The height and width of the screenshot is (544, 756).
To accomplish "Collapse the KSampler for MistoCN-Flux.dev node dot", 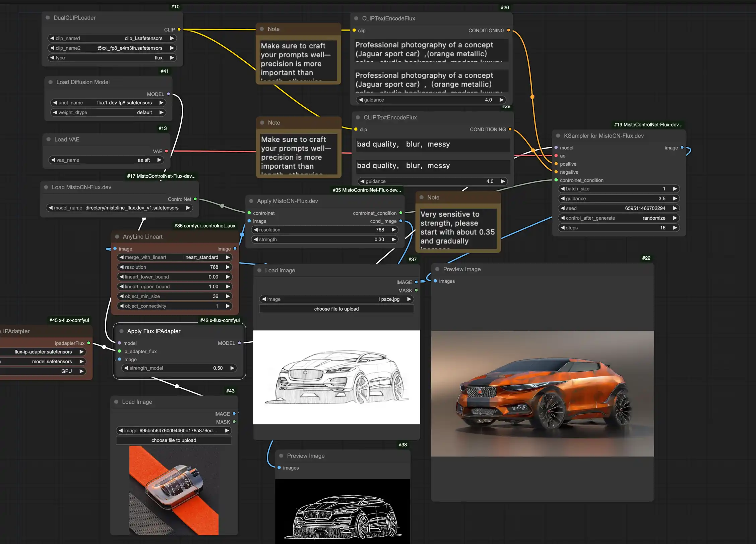I will coord(558,136).
